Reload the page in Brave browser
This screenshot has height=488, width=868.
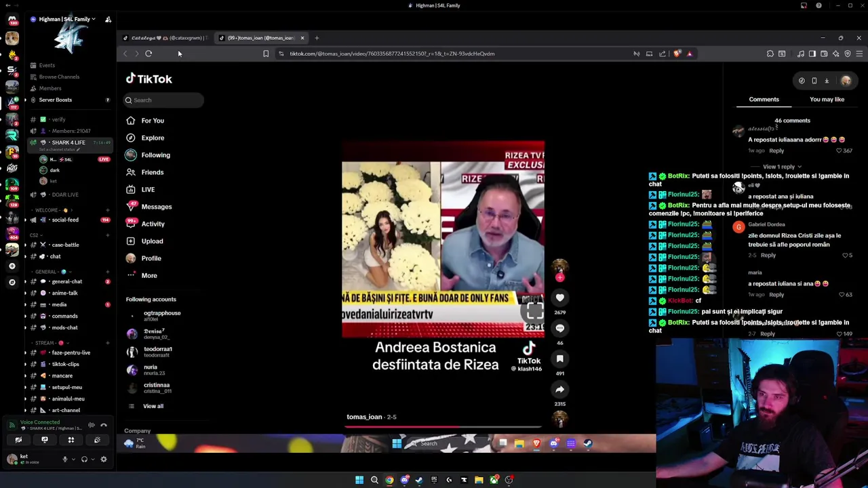[x=149, y=54]
